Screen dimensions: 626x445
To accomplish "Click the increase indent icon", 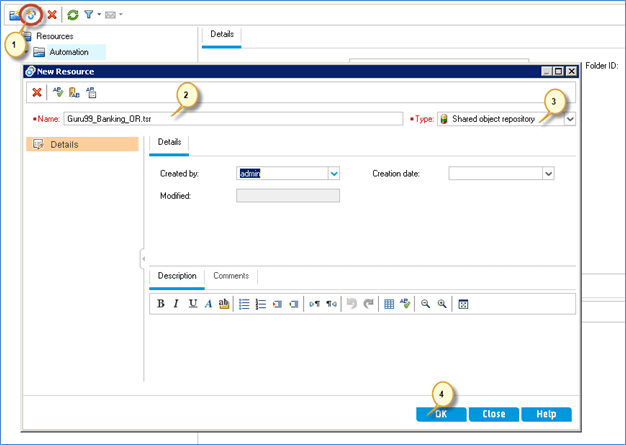I will pos(277,304).
